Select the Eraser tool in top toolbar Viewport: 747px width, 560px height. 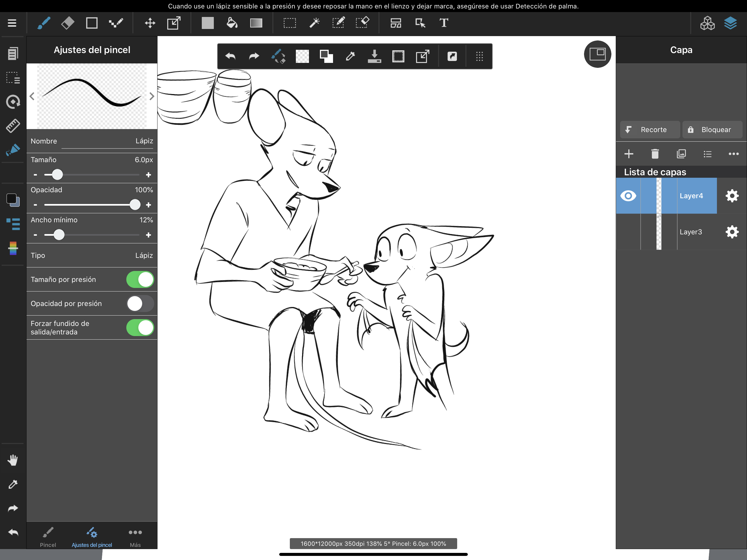click(68, 23)
